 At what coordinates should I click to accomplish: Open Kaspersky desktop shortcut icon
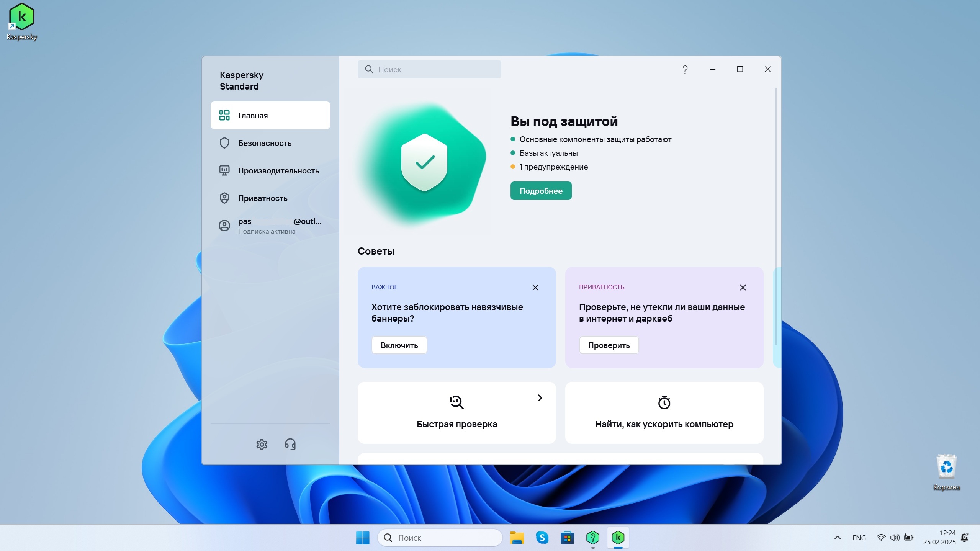coord(21,17)
